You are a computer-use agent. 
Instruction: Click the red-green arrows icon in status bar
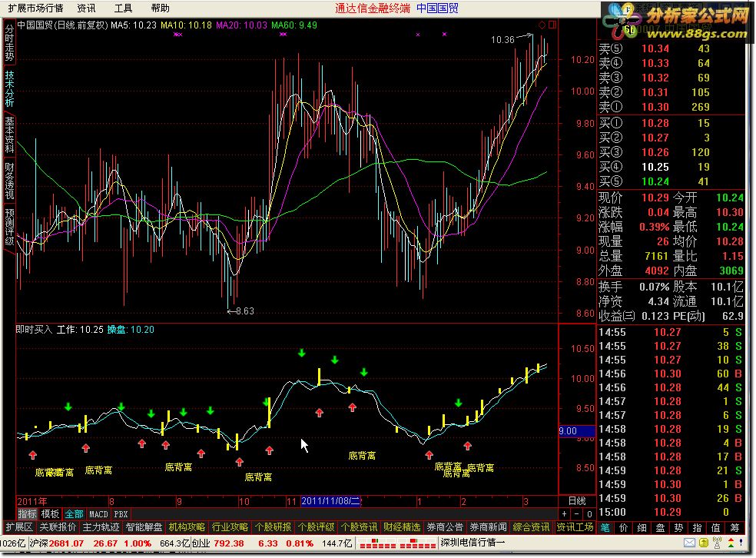click(x=731, y=543)
